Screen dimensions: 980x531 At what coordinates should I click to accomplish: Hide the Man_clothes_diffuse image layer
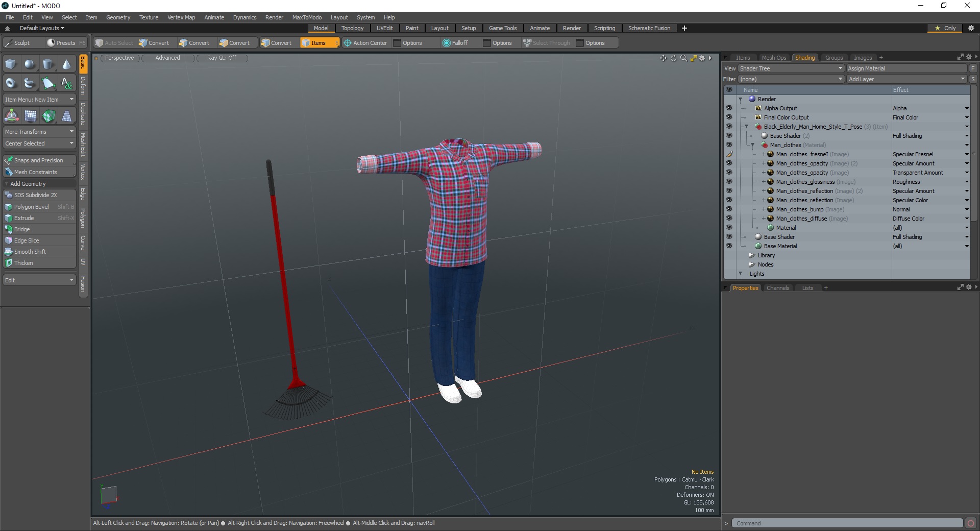pos(729,219)
